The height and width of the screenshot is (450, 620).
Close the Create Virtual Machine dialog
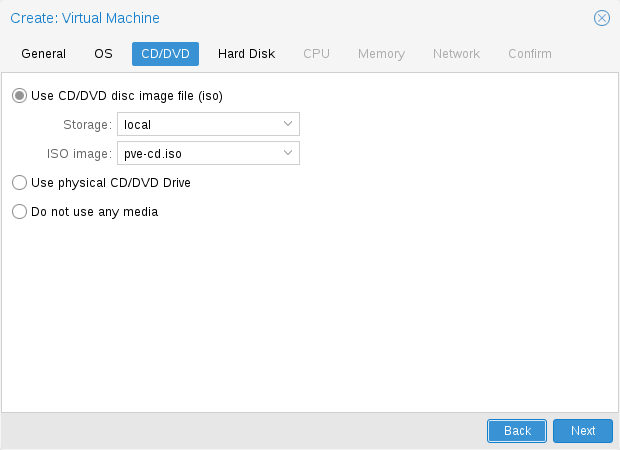pyautogui.click(x=601, y=18)
